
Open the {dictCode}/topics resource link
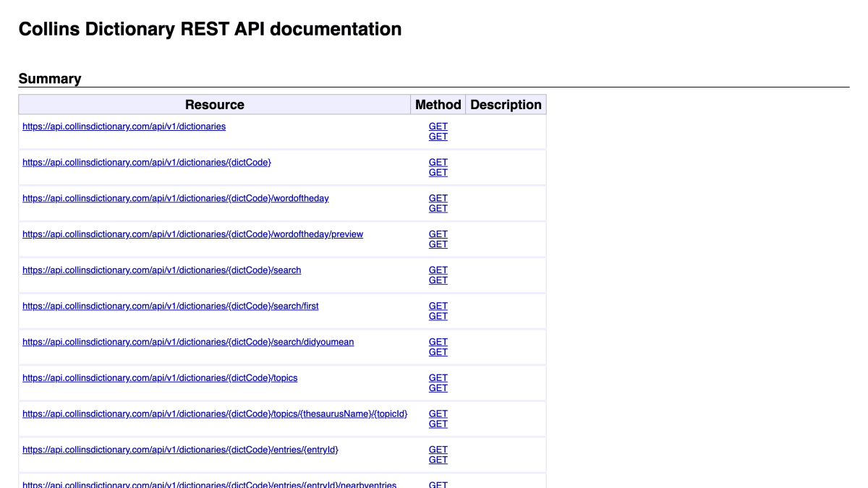tap(160, 378)
